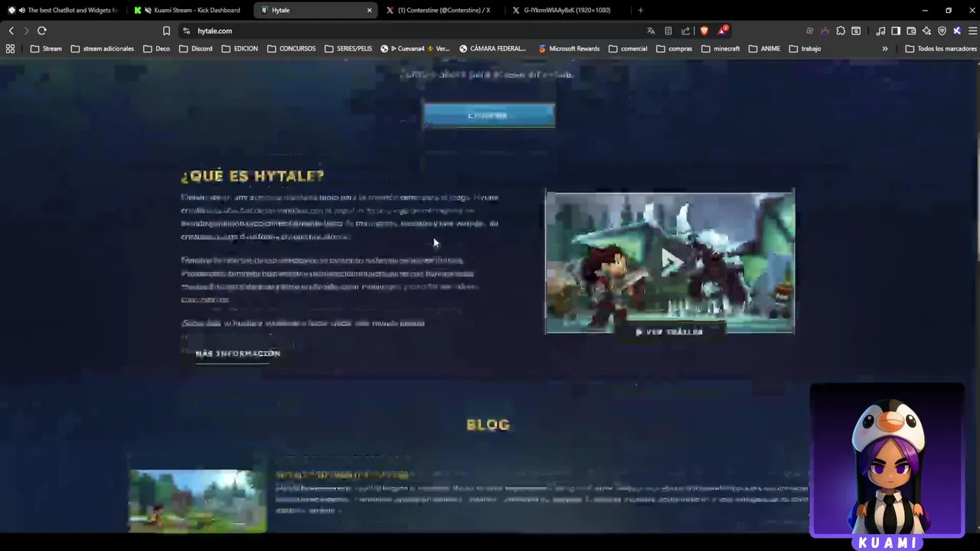Viewport: 980px width, 551px height.
Task: Open the CONCURSOS bookmarks folder
Action: click(291, 48)
